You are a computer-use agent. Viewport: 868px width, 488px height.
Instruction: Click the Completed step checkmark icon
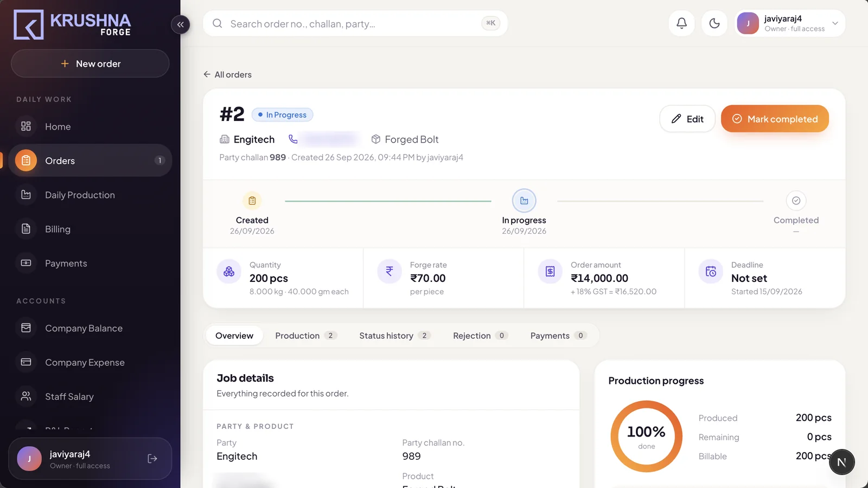[796, 201]
